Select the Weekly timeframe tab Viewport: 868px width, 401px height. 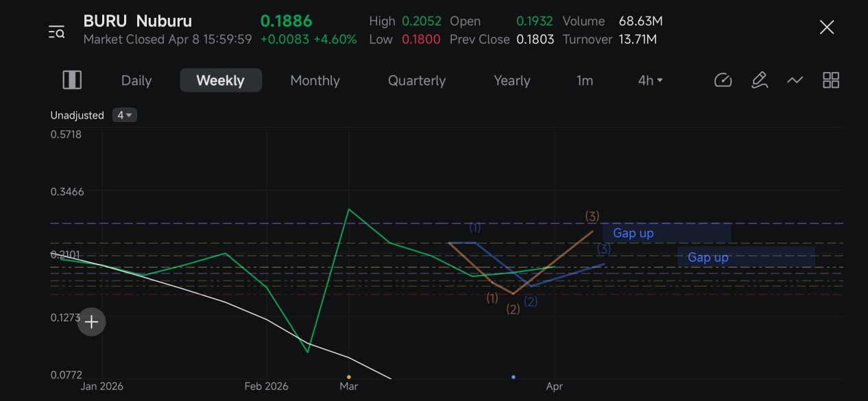221,80
